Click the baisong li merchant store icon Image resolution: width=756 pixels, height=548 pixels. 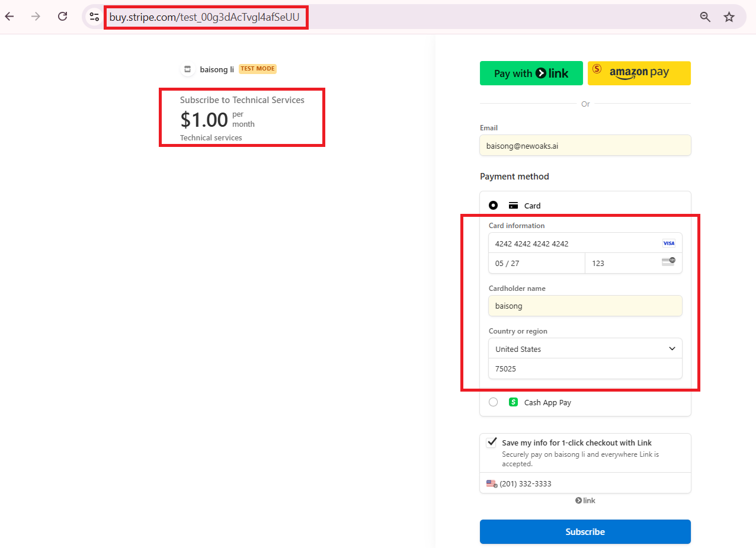[x=188, y=69]
